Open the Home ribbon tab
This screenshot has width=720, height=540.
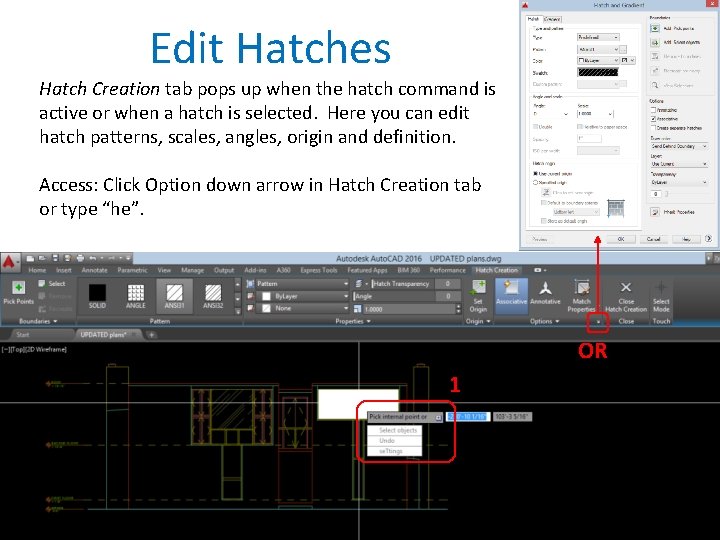click(37, 270)
